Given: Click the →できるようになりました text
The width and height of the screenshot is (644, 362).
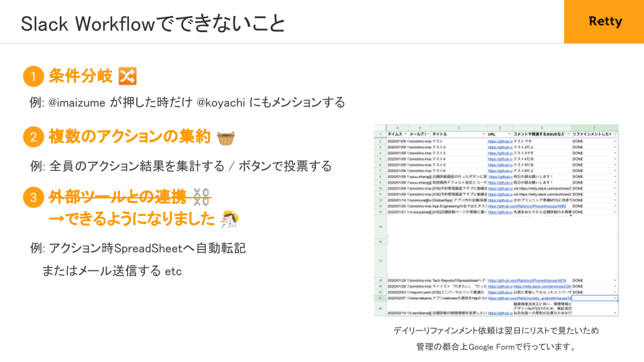Looking at the screenshot, I should [132, 219].
